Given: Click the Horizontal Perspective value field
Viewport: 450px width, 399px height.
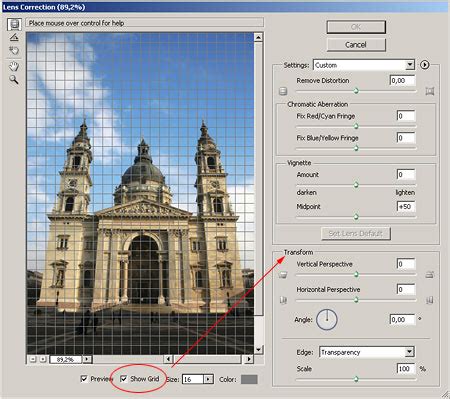Looking at the screenshot, I should [x=406, y=289].
